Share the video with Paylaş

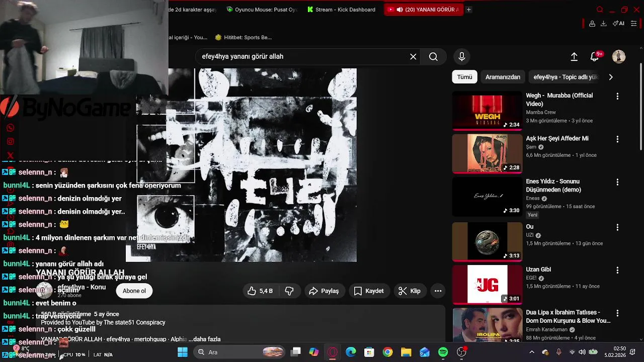coord(324,291)
